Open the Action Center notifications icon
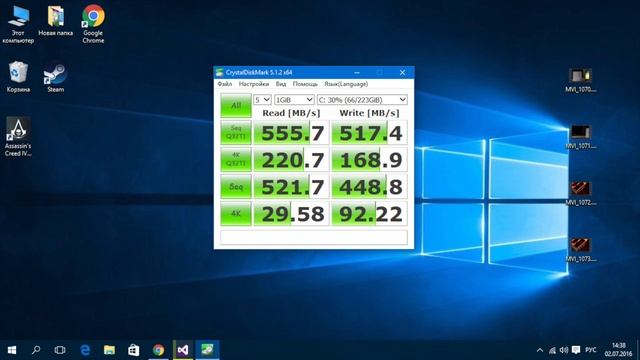This screenshot has height=360, width=640. [x=576, y=350]
